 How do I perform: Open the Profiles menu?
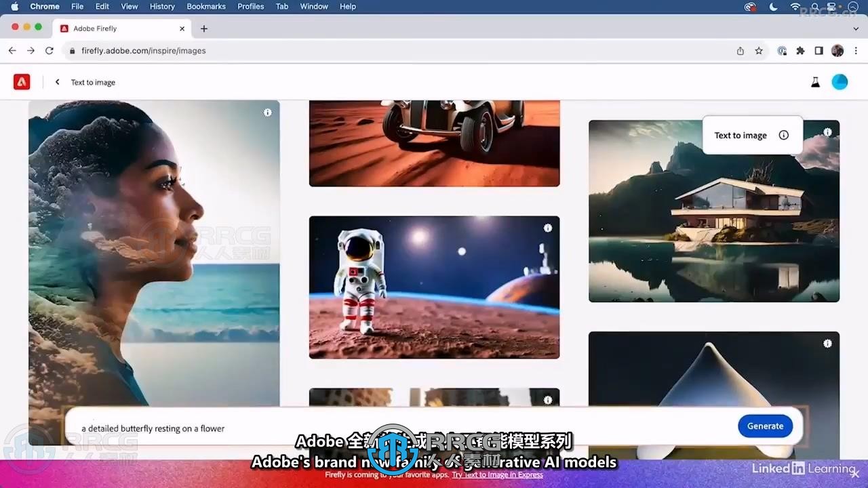[x=251, y=6]
